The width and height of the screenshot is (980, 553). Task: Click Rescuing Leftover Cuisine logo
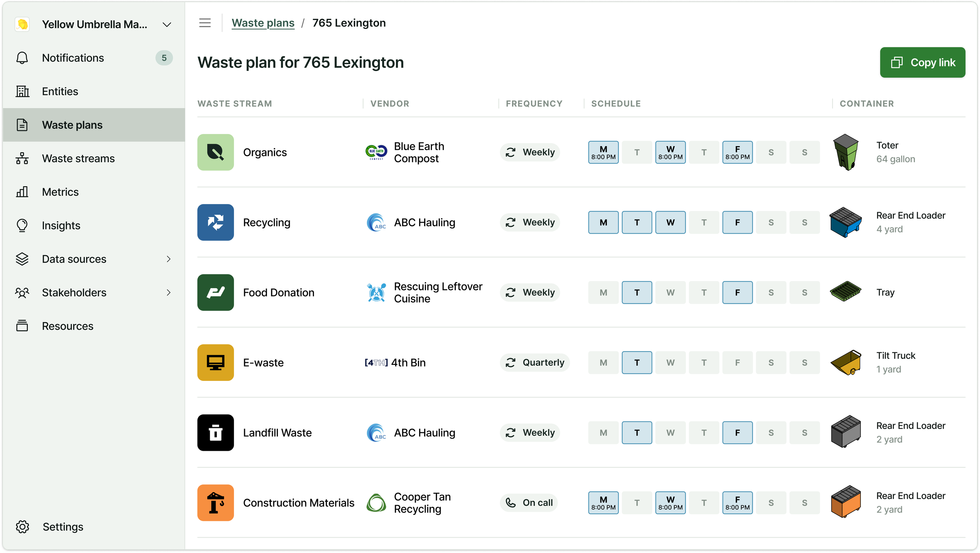coord(376,292)
